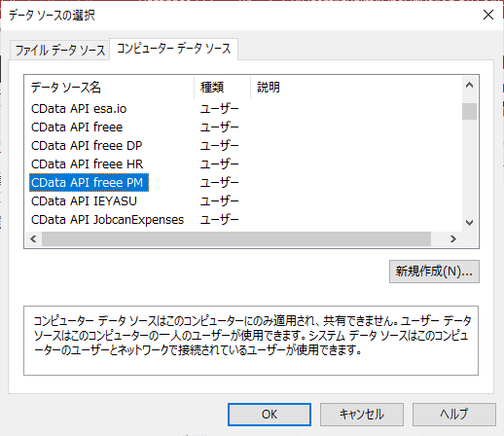The width and height of the screenshot is (504, 436).
Task: Click the highlighted CData API freee PM
Action: coord(89,183)
